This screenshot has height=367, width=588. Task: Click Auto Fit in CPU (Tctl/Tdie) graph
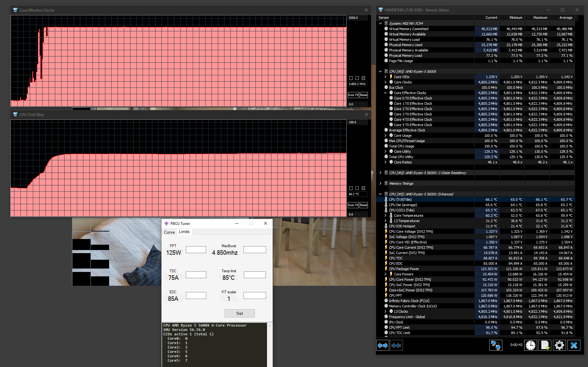click(353, 205)
